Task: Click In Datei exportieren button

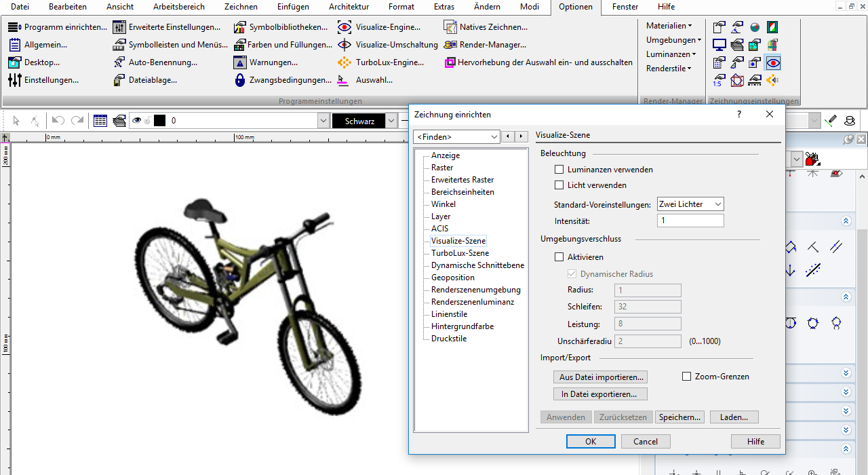Action: point(600,394)
